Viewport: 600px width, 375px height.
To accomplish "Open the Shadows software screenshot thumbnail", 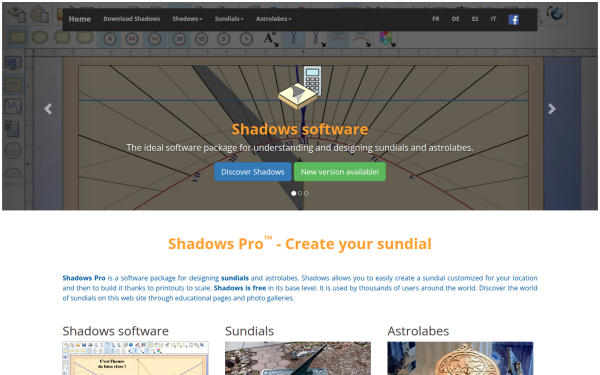I will click(x=135, y=358).
